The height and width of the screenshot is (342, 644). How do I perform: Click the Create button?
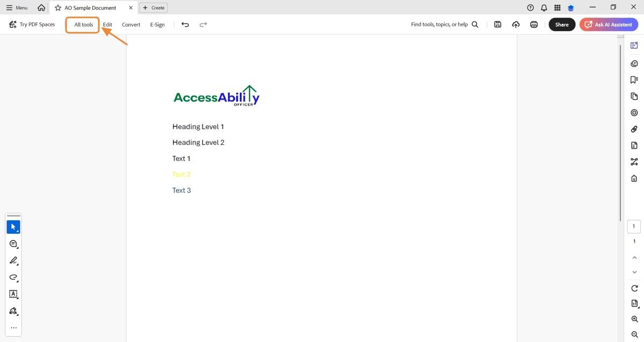tap(153, 8)
